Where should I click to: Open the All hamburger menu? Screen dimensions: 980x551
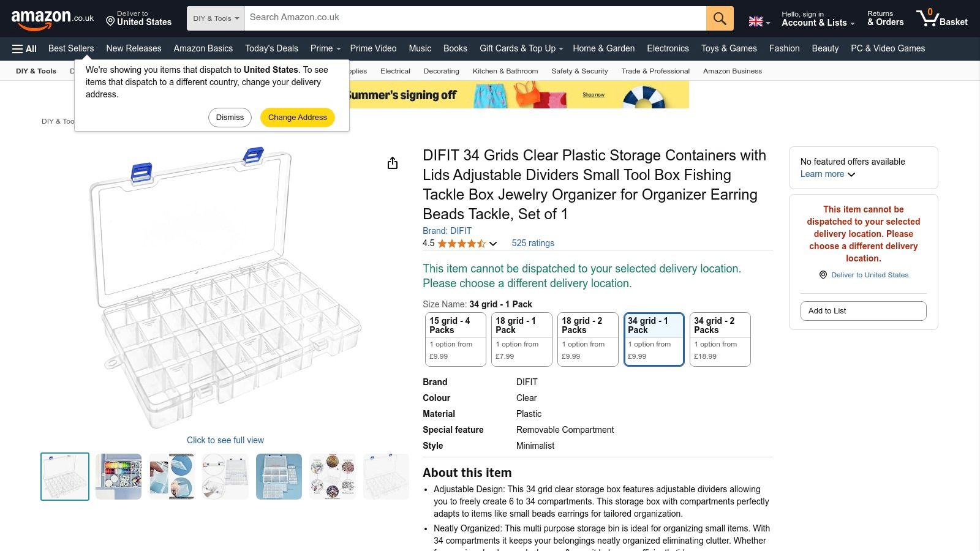23,48
